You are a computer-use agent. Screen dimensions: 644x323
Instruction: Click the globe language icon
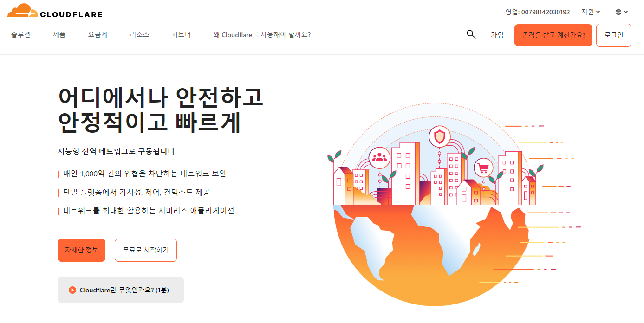point(618,12)
